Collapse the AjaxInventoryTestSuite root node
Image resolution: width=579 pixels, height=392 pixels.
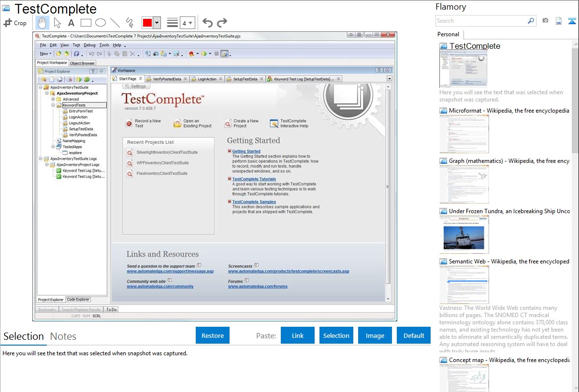[41, 87]
